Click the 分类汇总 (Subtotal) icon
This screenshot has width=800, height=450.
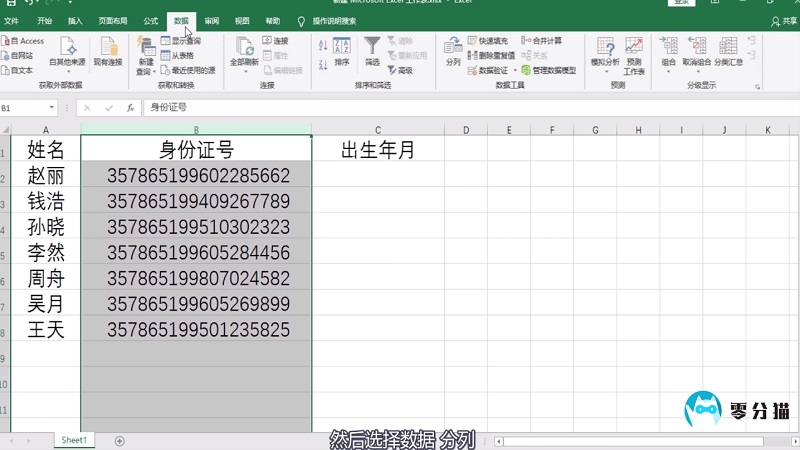pyautogui.click(x=727, y=50)
